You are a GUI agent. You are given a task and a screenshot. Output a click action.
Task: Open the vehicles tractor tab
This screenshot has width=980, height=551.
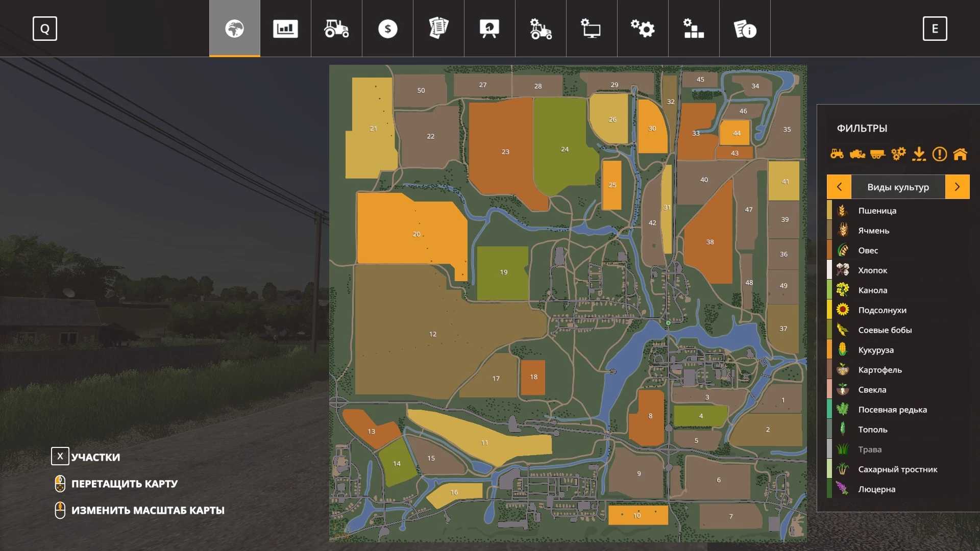coord(336,29)
